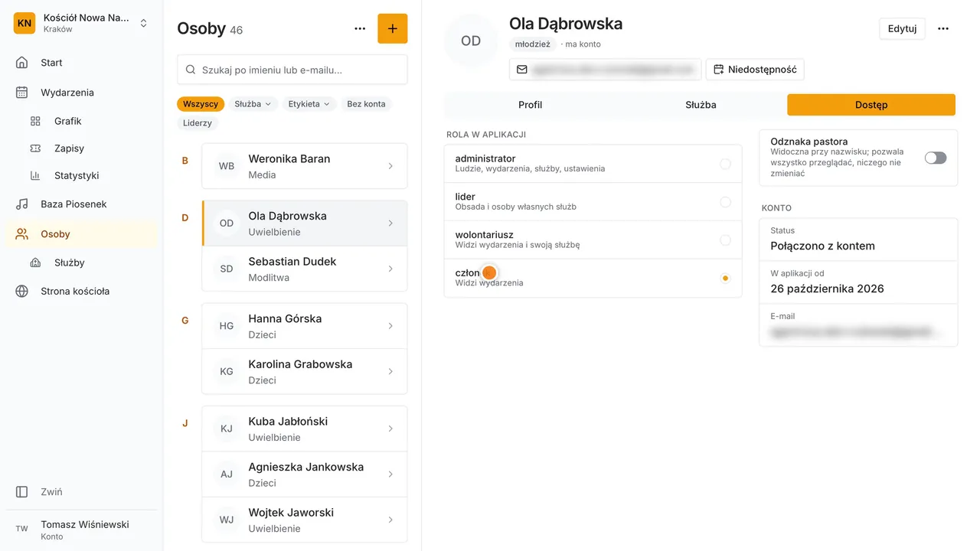Viewport: 980px width, 551px height.
Task: Select the administrator role radio button
Action: coord(725,164)
